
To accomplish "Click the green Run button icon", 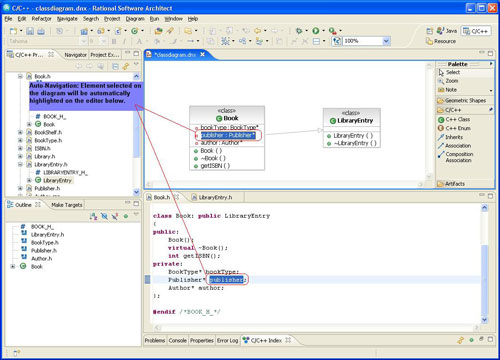I will 315,31.
